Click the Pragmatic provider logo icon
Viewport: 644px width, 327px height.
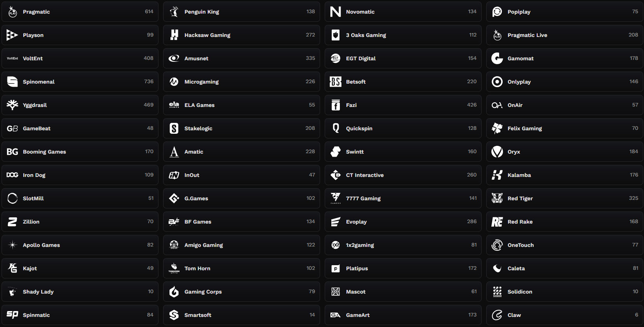point(12,12)
